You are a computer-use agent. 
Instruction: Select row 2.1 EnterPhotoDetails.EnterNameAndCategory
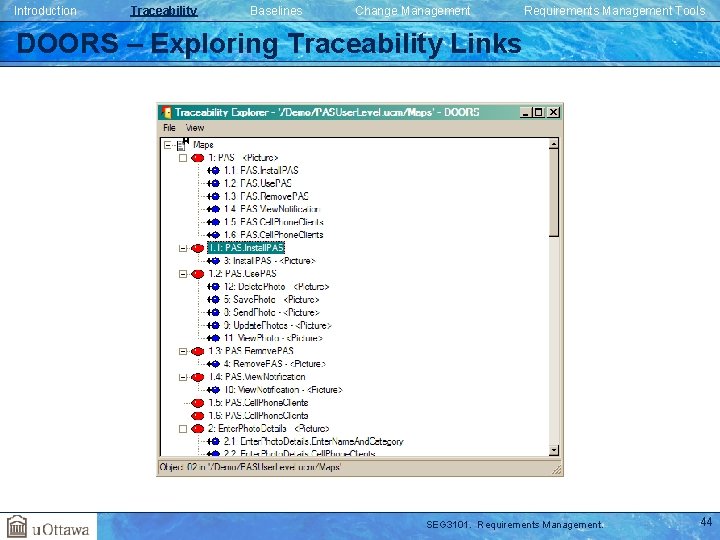coord(314,442)
